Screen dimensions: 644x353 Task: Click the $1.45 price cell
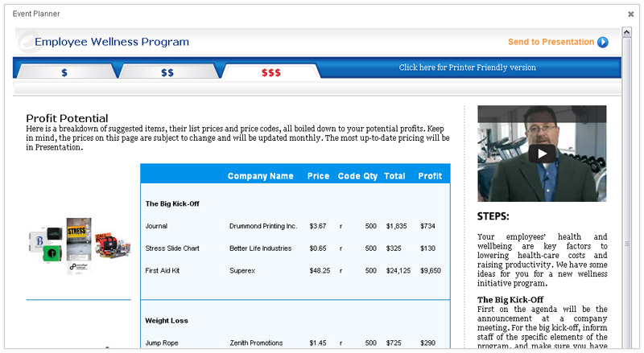pos(318,343)
